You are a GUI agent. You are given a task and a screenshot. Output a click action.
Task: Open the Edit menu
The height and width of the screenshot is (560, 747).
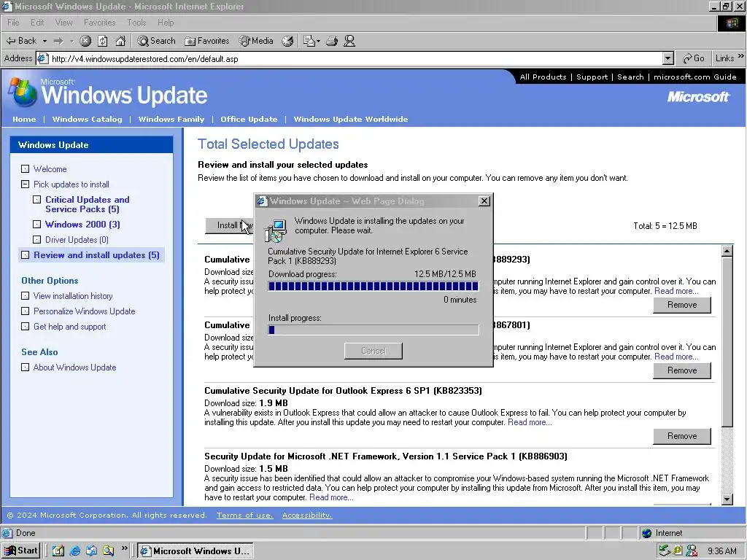pyautogui.click(x=36, y=23)
